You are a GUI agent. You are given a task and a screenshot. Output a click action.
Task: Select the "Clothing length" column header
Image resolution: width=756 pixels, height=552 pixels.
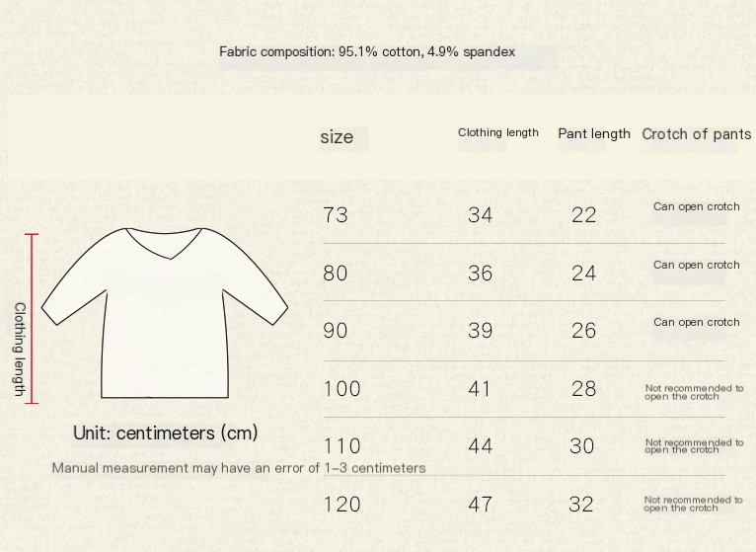tap(498, 132)
